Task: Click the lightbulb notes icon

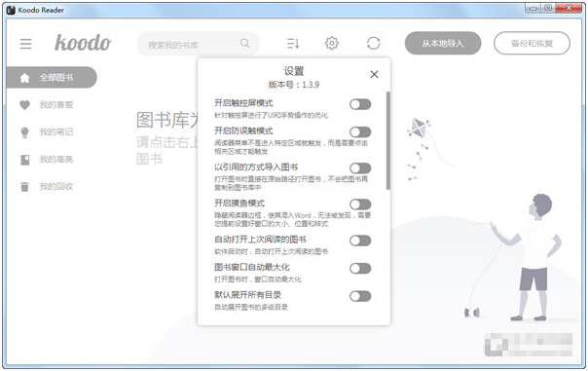Action: [24, 132]
